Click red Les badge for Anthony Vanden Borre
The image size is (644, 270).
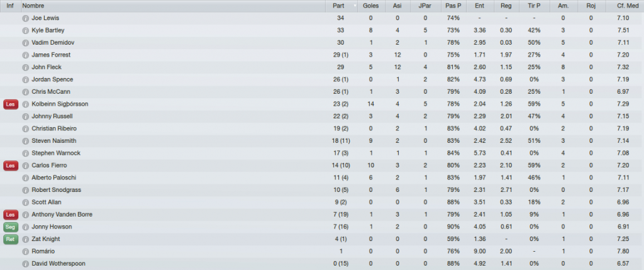click(x=11, y=215)
